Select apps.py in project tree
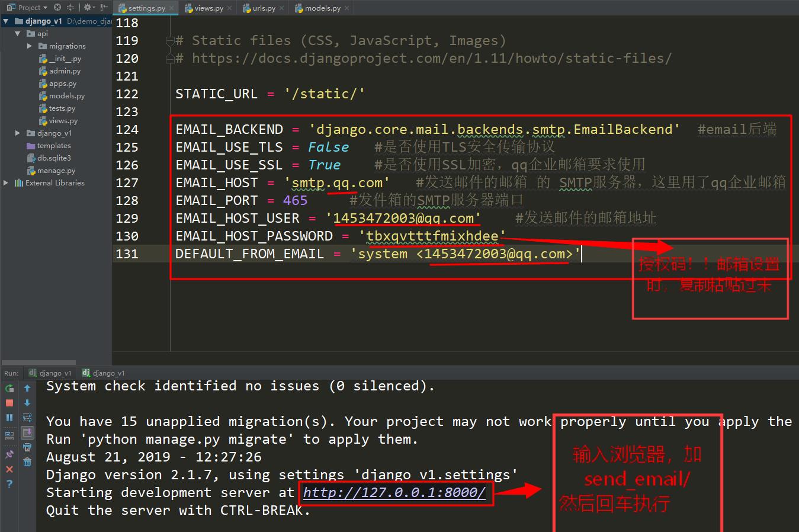Screen dimensions: 799x532 pos(57,84)
